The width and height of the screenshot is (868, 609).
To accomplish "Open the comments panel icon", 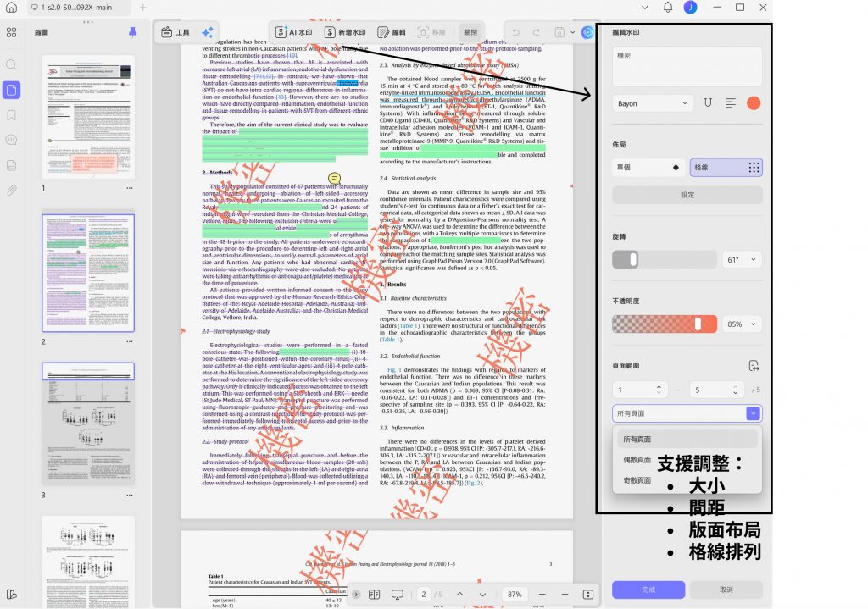I will coord(12,140).
